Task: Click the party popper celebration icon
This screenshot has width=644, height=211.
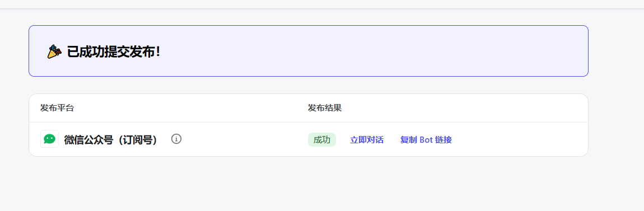Action: tap(54, 52)
